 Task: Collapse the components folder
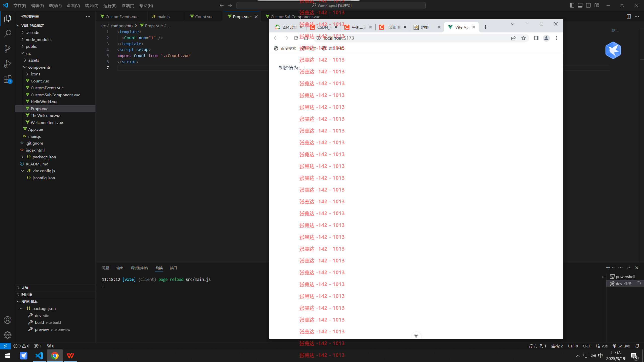55,67
